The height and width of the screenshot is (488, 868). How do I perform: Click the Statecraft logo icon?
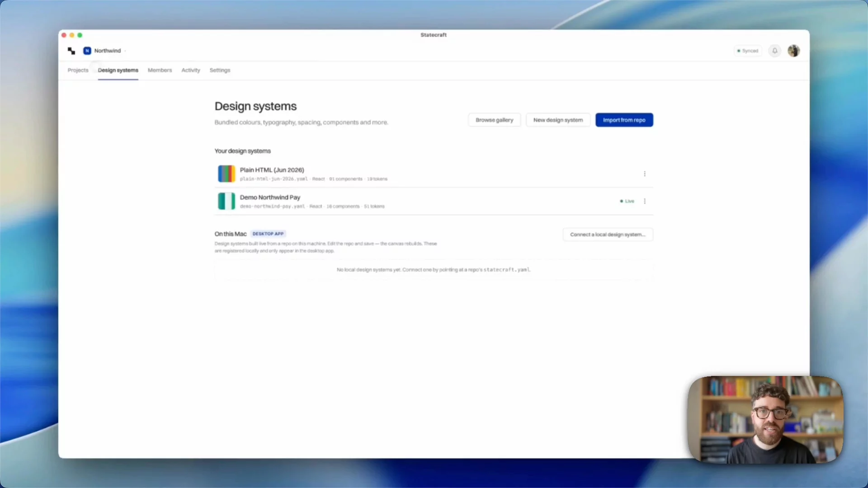pos(71,51)
